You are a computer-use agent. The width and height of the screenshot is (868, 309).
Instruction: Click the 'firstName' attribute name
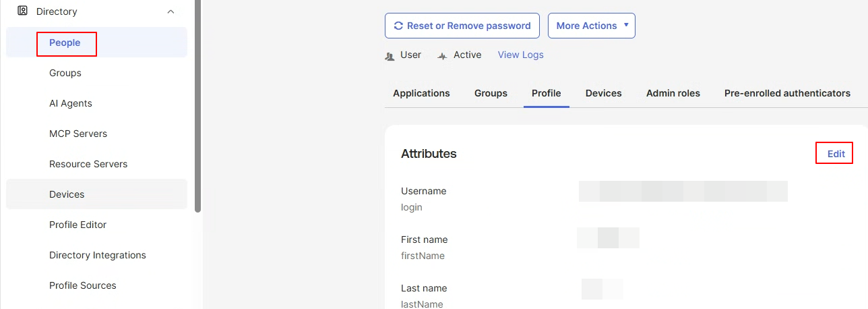(423, 256)
